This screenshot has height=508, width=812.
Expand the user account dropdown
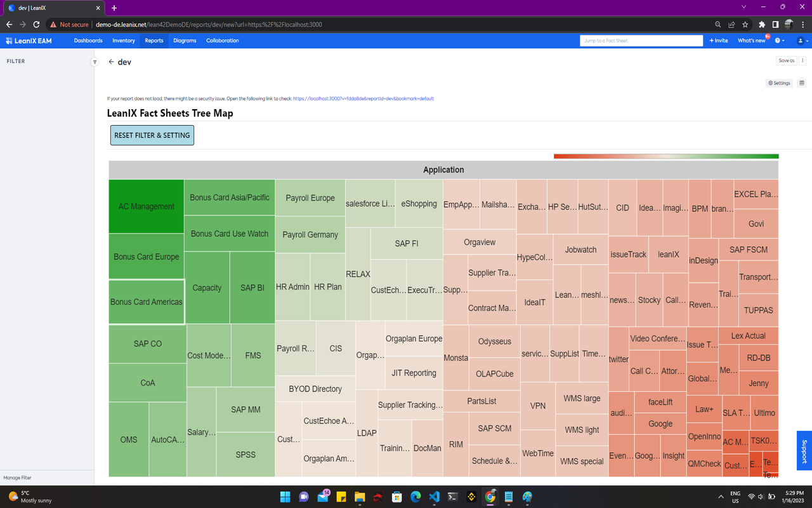pyautogui.click(x=802, y=41)
